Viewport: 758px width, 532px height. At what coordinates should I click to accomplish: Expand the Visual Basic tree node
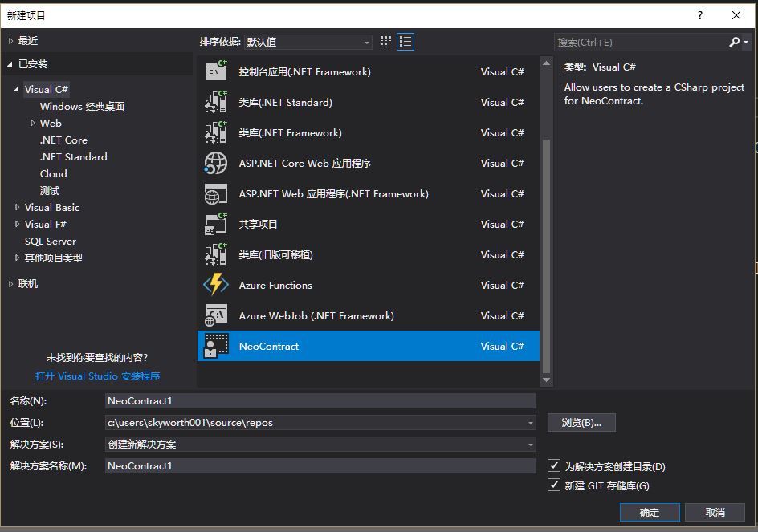click(x=17, y=207)
